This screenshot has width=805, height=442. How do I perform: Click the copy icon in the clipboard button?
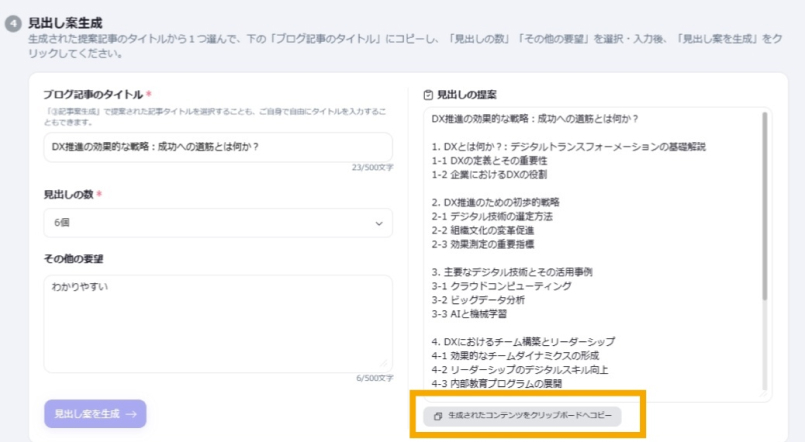point(437,415)
